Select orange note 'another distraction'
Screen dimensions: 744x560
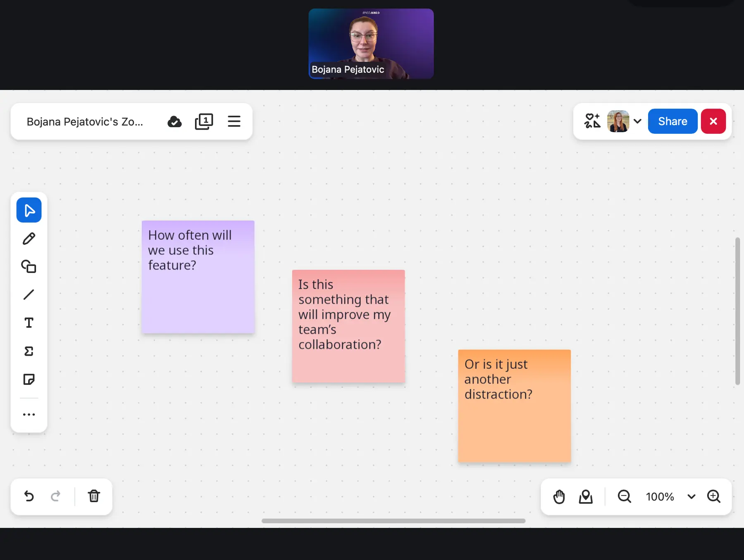514,406
